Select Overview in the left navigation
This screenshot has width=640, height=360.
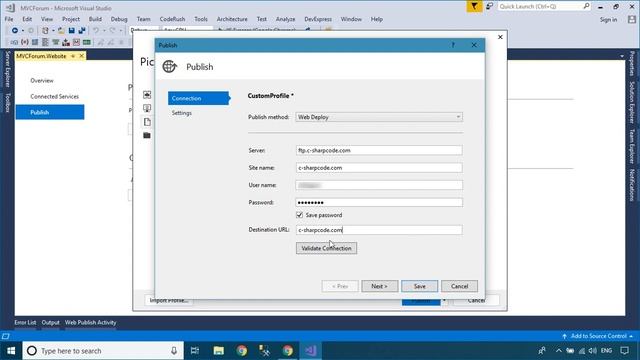click(42, 81)
